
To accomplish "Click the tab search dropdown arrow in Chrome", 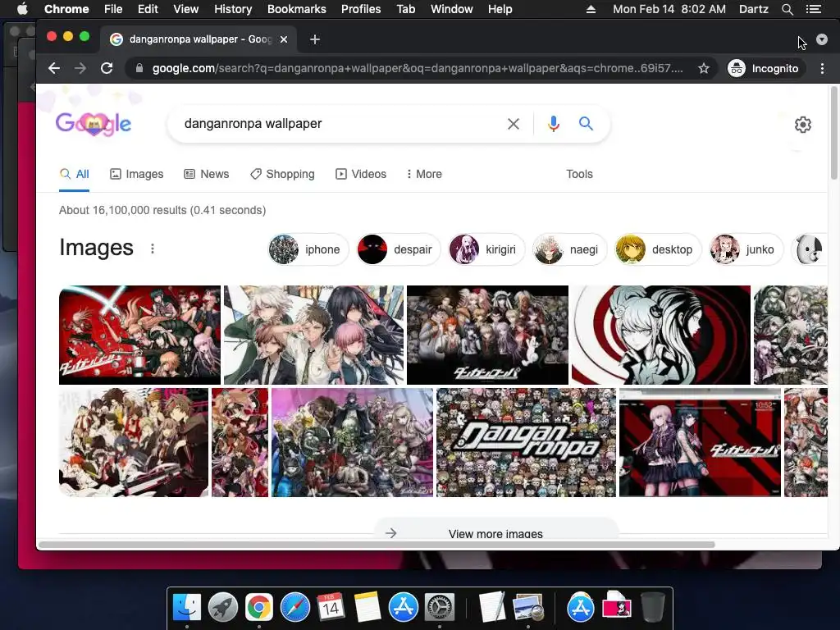I will coord(822,39).
